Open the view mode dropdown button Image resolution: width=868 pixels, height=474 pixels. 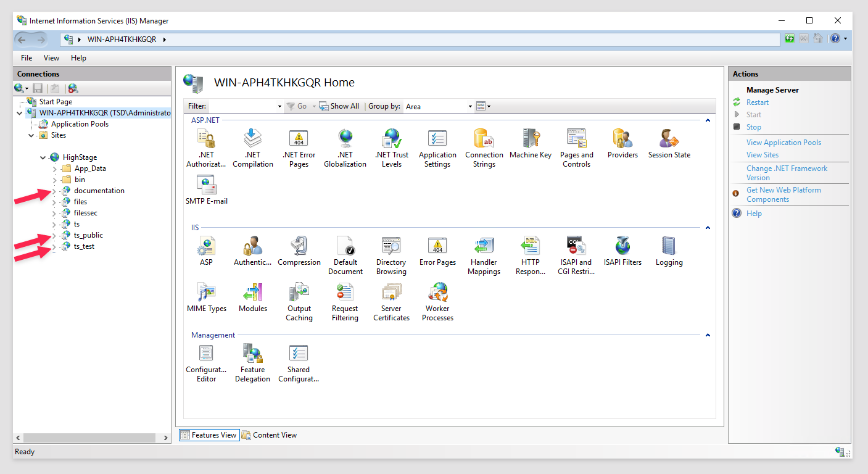484,106
